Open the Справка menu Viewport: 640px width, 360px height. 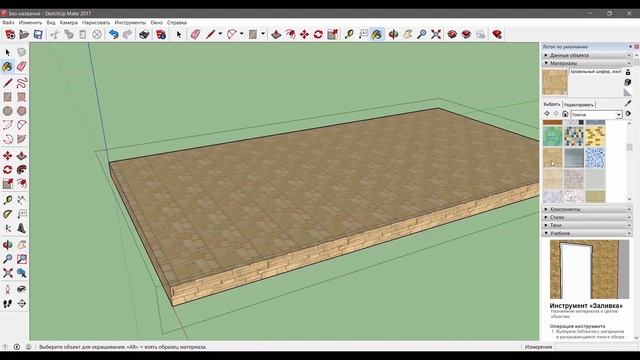click(x=177, y=22)
